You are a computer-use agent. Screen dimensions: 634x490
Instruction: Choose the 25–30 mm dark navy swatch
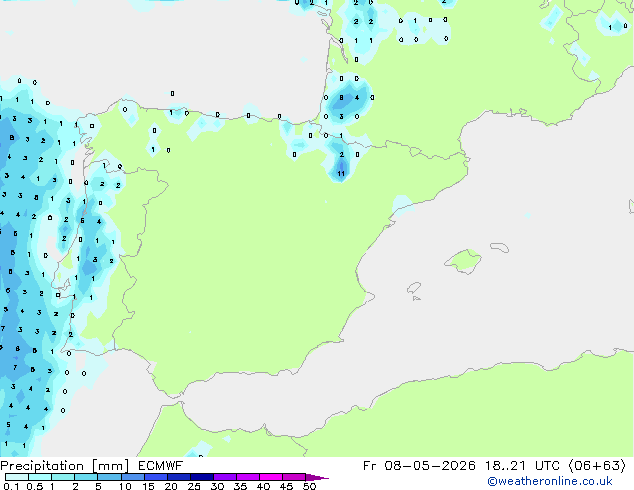201,477
